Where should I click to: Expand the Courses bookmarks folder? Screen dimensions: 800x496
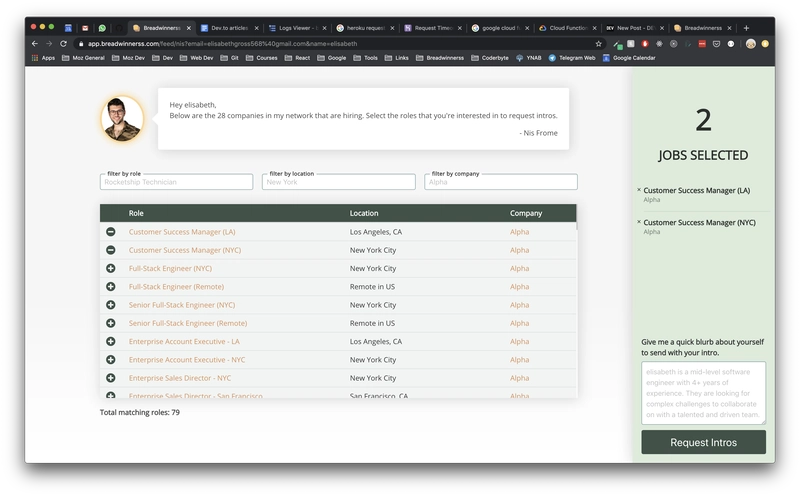[262, 58]
